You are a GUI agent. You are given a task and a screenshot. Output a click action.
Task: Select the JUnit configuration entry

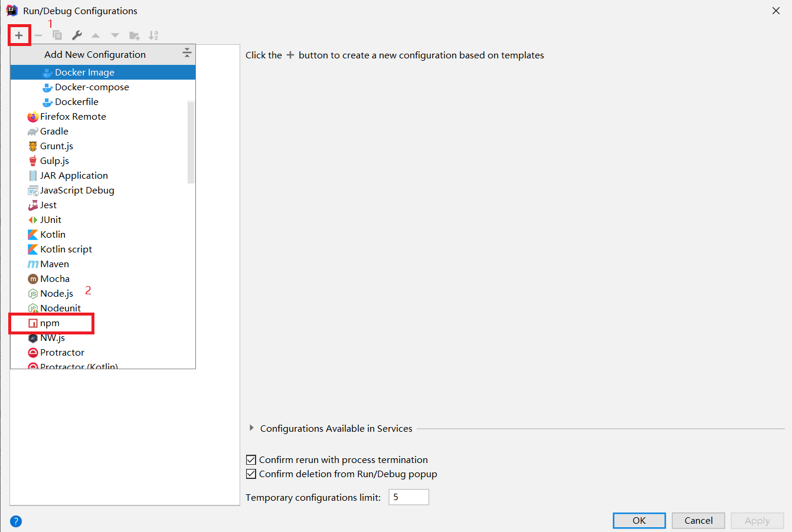[x=103, y=220]
